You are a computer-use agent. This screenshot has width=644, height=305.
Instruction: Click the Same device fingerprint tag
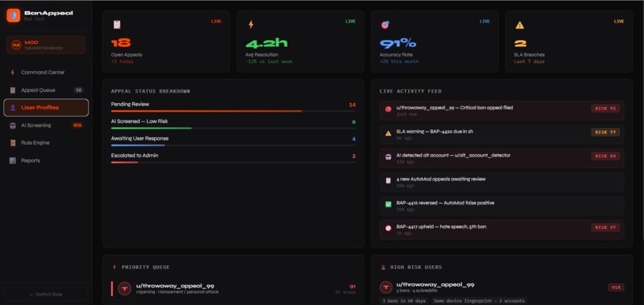(479, 301)
